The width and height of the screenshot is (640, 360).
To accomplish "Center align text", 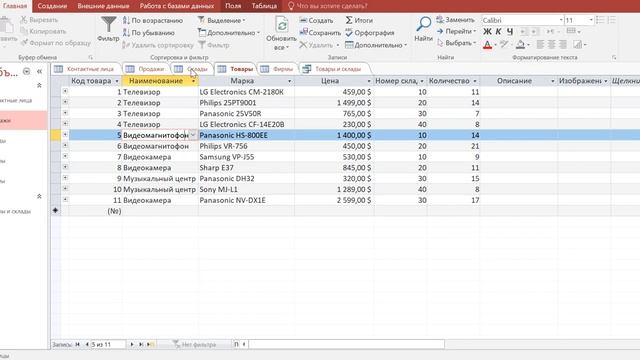I will pos(551,44).
